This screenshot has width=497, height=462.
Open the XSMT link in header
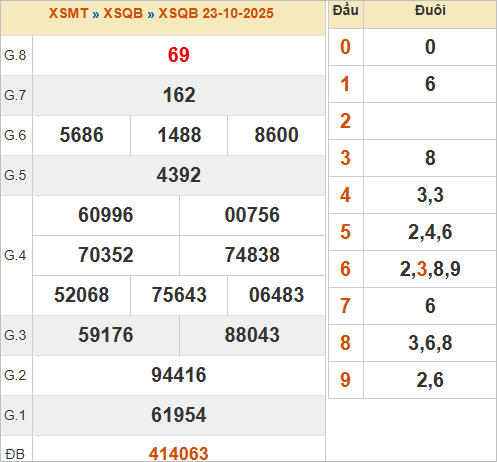pos(68,13)
